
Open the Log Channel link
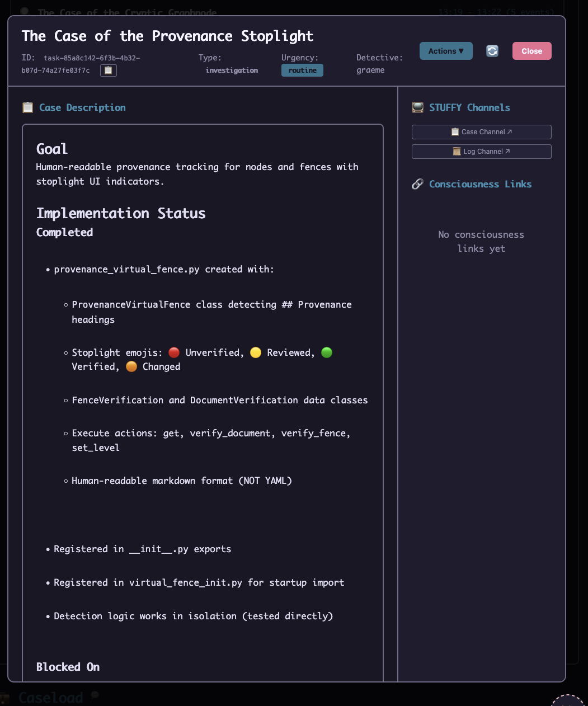tap(481, 152)
